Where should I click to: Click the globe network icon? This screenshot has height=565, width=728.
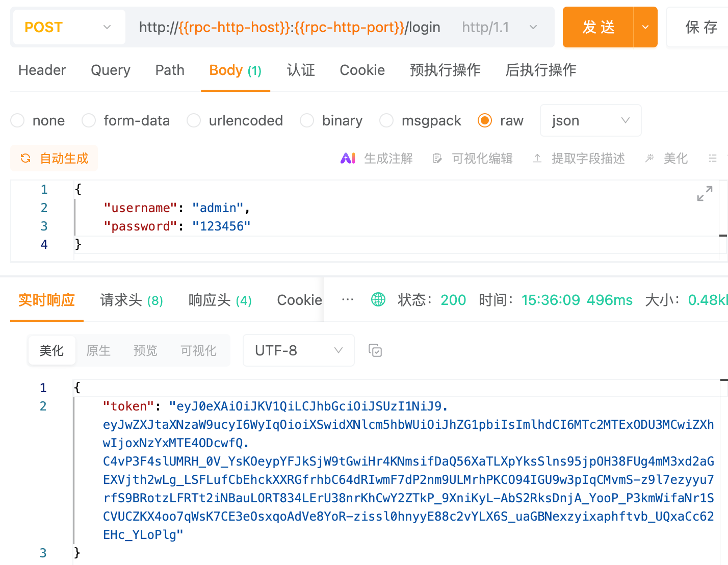pyautogui.click(x=378, y=299)
